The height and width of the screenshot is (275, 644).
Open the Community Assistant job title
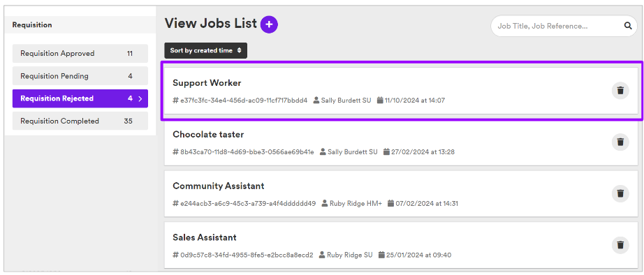[219, 186]
